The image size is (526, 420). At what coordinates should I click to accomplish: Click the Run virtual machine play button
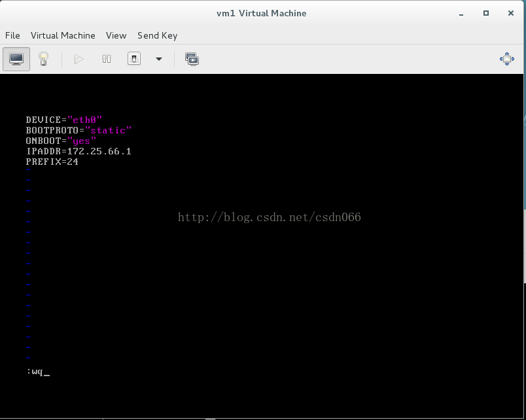[79, 60]
